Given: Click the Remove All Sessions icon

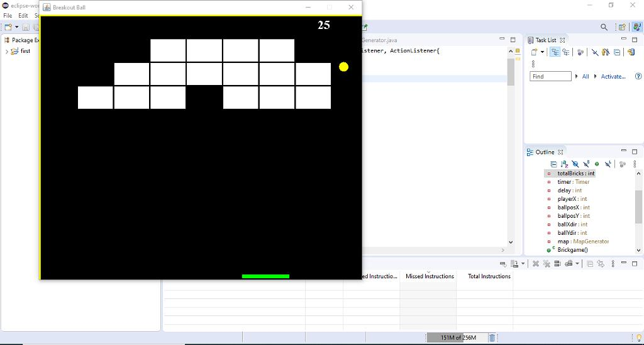Looking at the screenshot, I should [x=547, y=264].
